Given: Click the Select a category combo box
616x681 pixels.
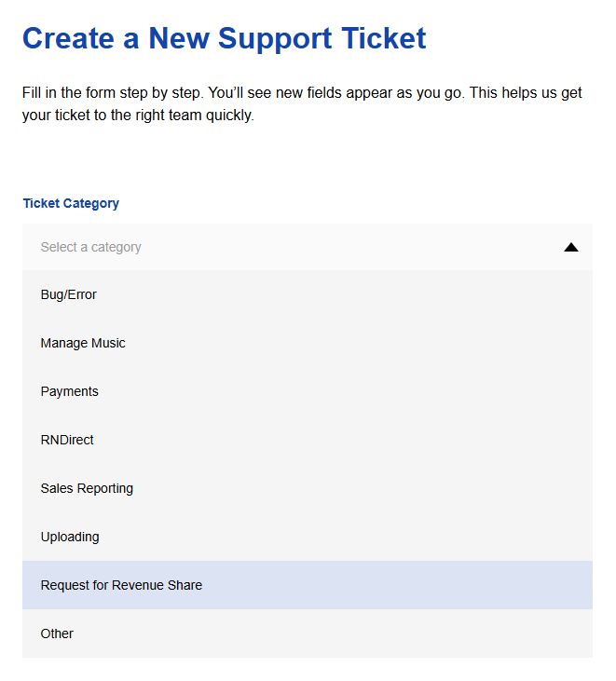Looking at the screenshot, I should coord(307,247).
